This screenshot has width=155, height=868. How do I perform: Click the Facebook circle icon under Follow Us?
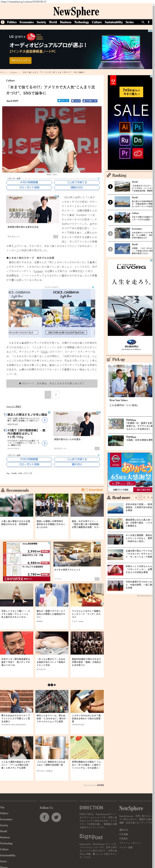[44, 817]
